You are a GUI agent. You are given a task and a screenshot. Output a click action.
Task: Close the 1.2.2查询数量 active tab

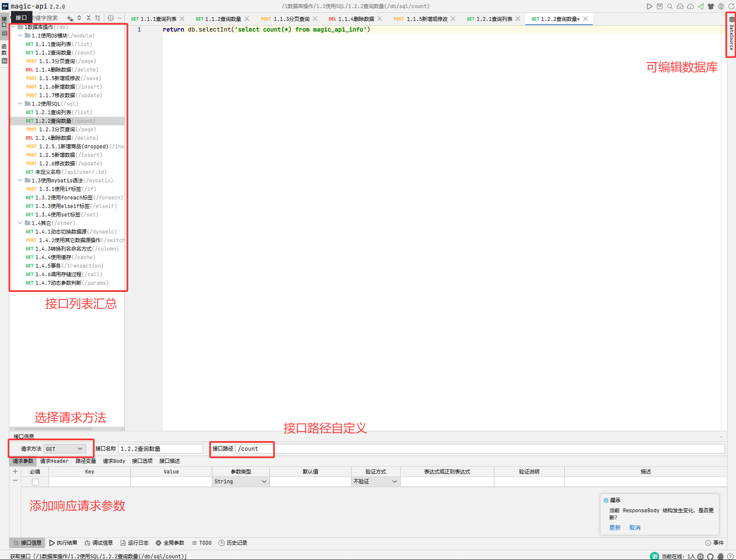586,19
